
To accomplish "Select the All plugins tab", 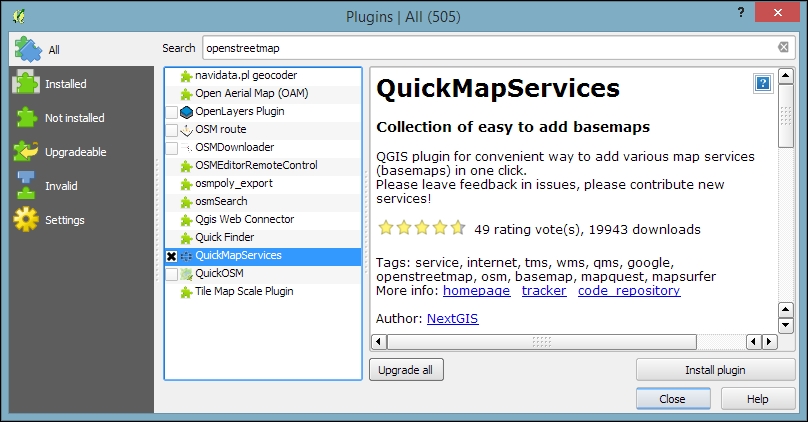I will (81, 49).
